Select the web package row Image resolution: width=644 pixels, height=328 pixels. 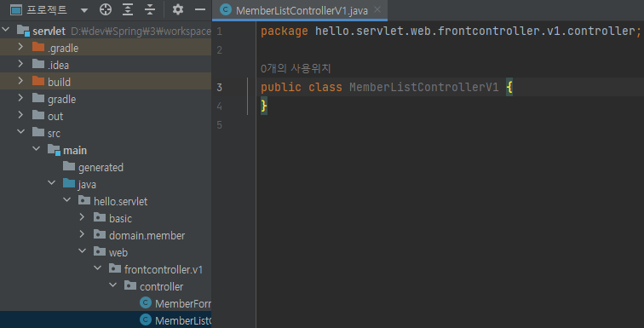(106, 252)
